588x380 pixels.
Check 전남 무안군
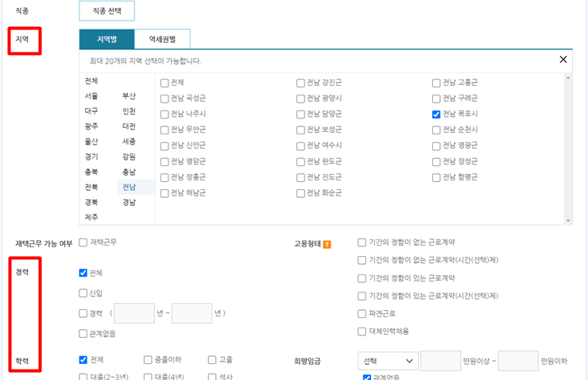tap(164, 130)
